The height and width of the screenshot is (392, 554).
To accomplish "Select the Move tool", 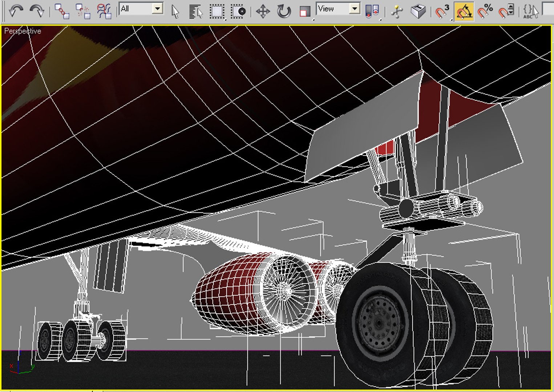I will pyautogui.click(x=263, y=11).
